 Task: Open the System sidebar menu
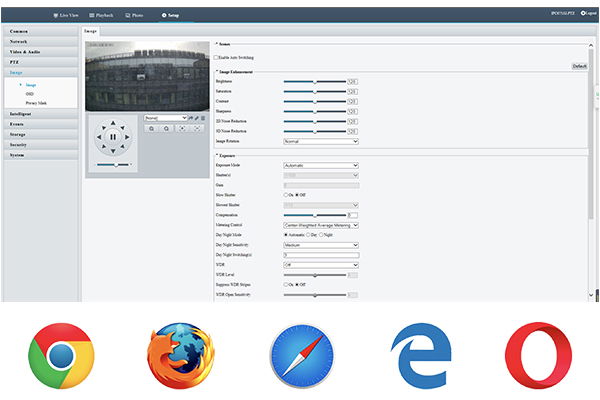[x=41, y=155]
